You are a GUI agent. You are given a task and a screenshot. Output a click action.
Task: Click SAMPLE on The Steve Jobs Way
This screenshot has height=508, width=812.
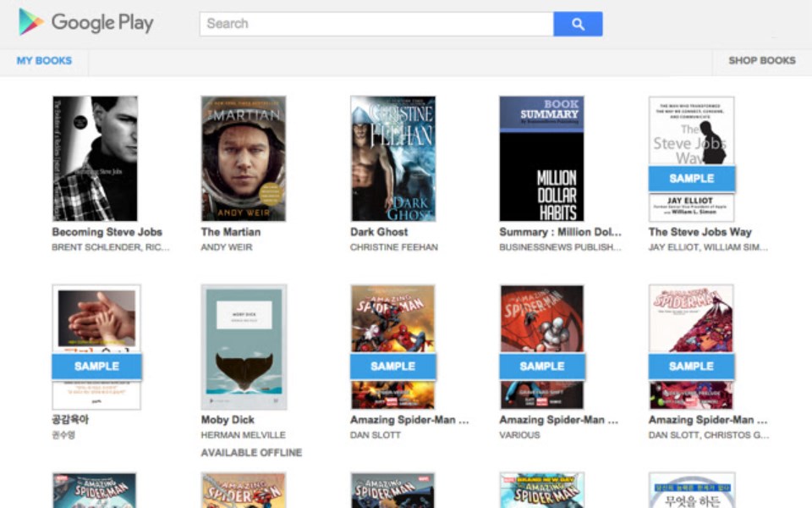click(x=691, y=178)
